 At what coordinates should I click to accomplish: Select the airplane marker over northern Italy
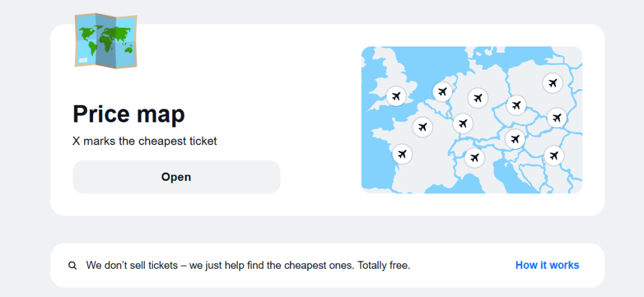click(475, 157)
